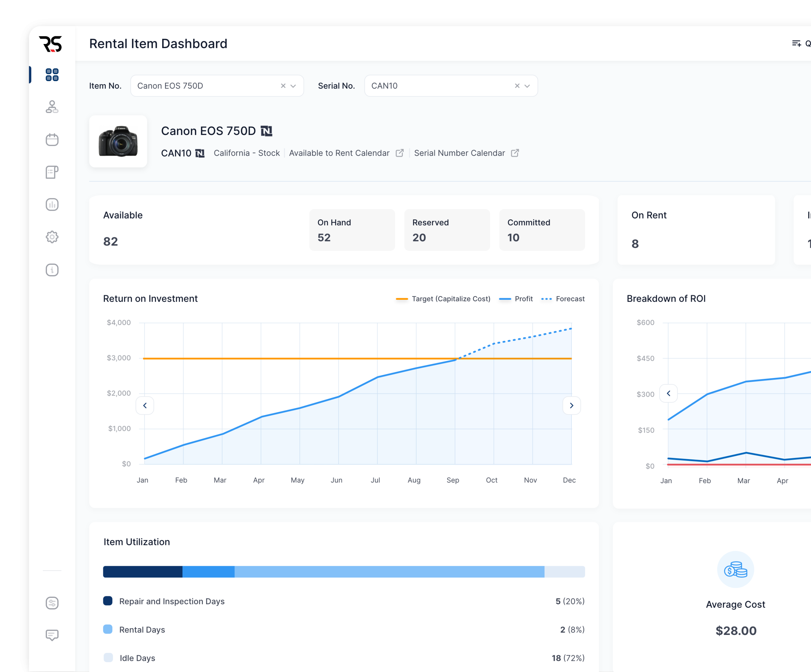Image resolution: width=811 pixels, height=672 pixels.
Task: Open the info icon in sidebar
Action: tap(52, 270)
